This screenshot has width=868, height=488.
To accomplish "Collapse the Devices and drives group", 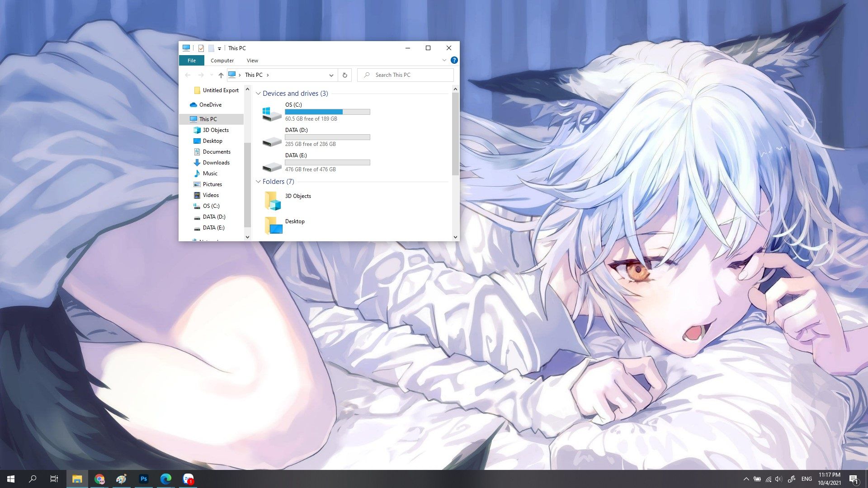I will pyautogui.click(x=258, y=94).
